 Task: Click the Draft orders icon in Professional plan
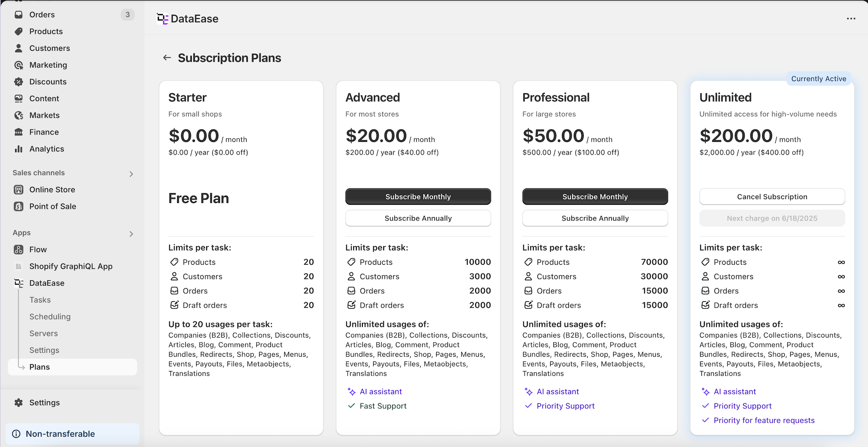(529, 305)
